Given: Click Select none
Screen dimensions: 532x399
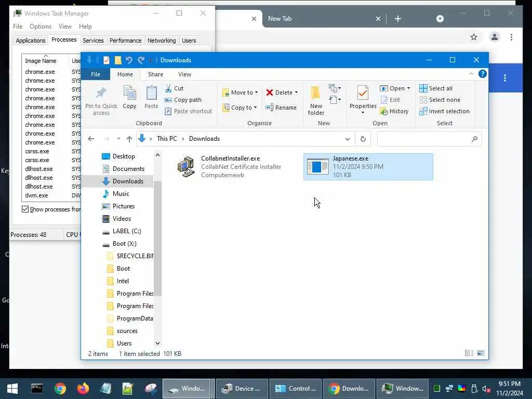Looking at the screenshot, I should (x=440, y=100).
